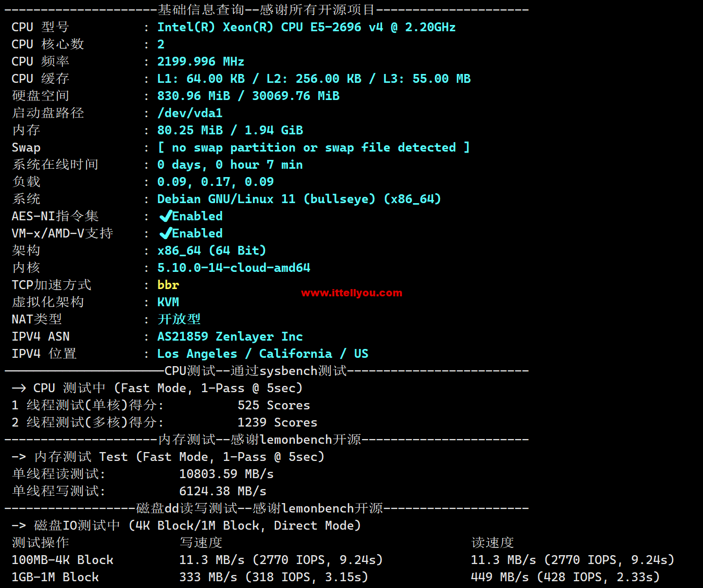Click the www.ittellyou.com watermark link
The image size is (703, 588).
pyautogui.click(x=351, y=293)
